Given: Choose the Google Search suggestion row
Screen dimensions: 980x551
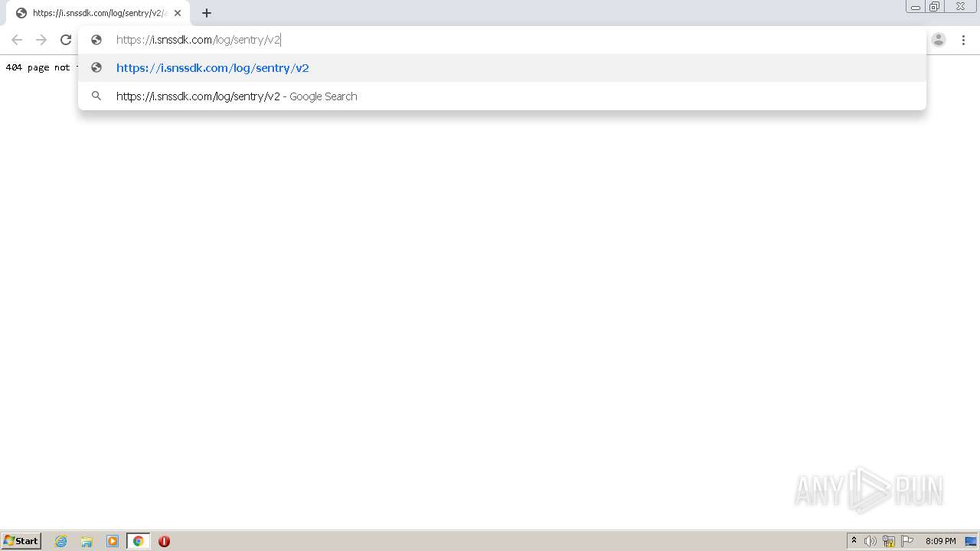Looking at the screenshot, I should point(502,96).
